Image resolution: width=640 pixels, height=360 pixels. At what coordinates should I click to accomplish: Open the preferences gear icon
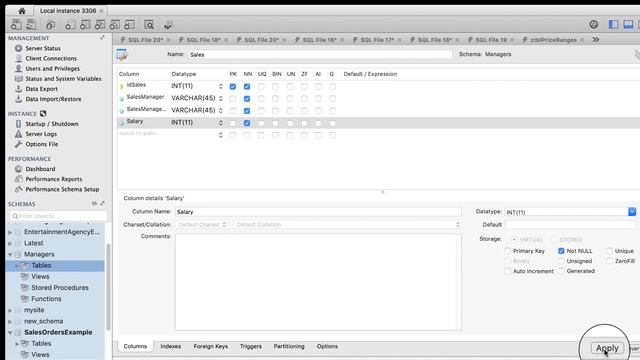point(594,24)
